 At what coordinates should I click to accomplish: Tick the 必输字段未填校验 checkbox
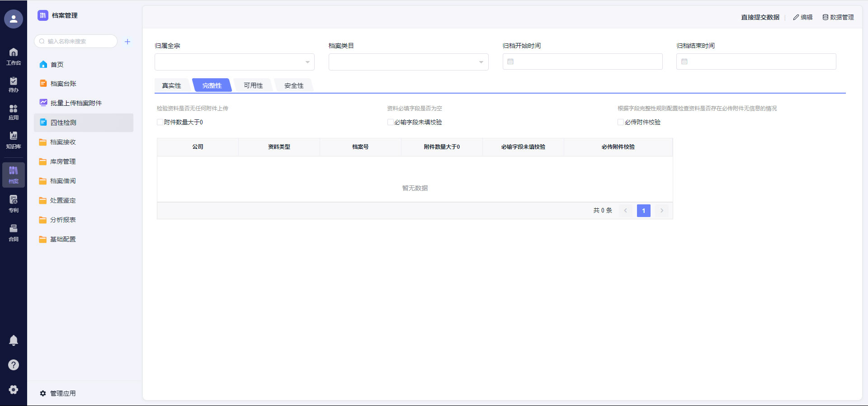pyautogui.click(x=390, y=122)
